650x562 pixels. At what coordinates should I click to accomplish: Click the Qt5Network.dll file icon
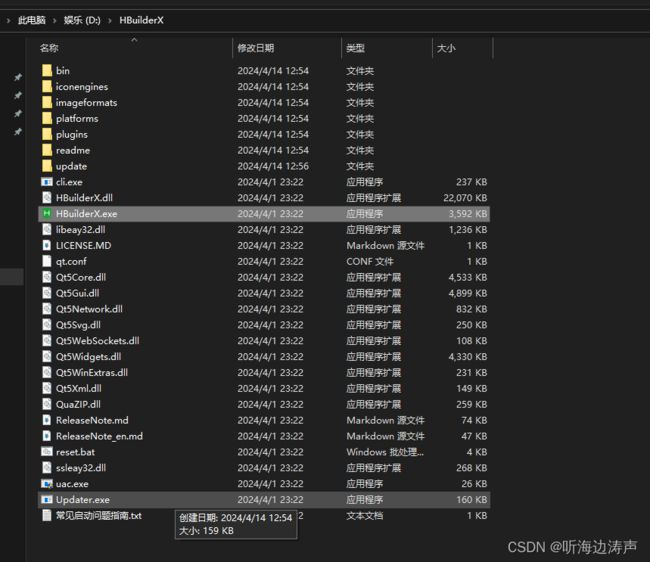pyautogui.click(x=47, y=309)
